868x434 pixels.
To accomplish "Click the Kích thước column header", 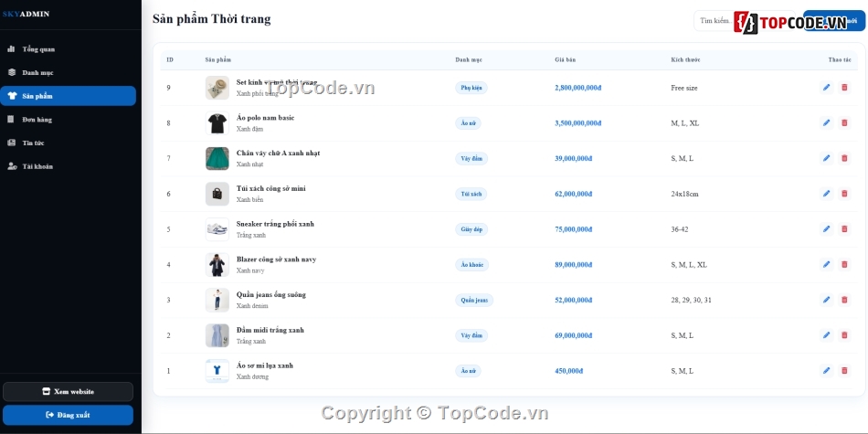I will [685, 59].
